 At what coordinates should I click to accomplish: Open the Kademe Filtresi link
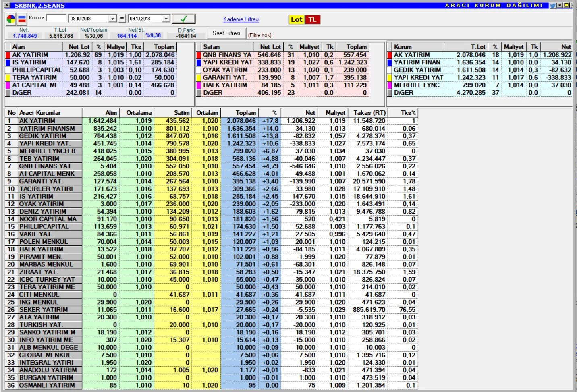[x=241, y=19]
